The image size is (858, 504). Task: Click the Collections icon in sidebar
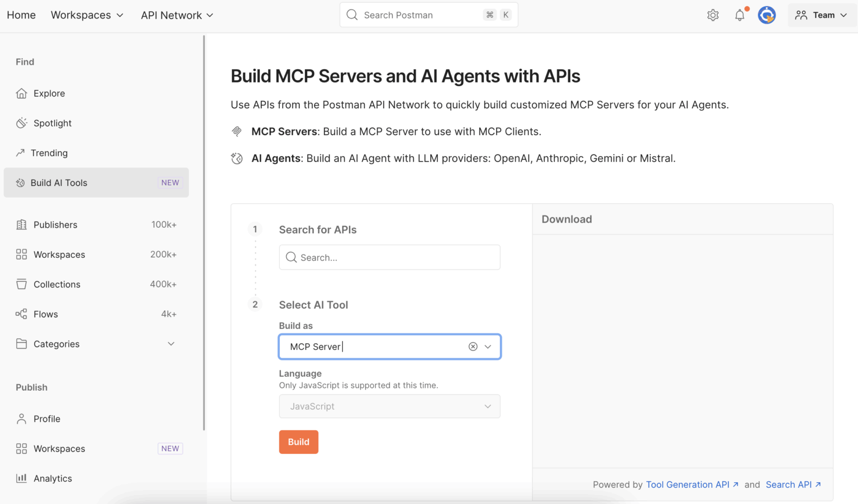[21, 284]
